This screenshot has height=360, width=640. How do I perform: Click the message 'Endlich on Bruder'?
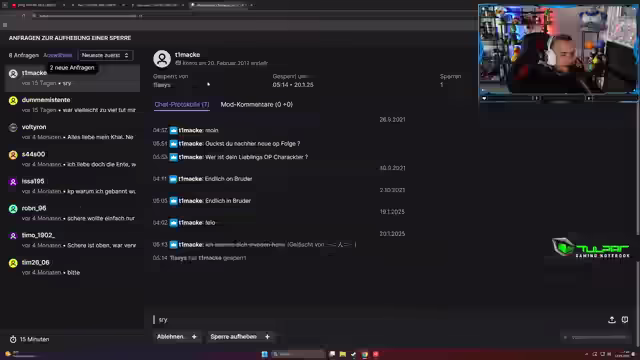[x=229, y=179]
